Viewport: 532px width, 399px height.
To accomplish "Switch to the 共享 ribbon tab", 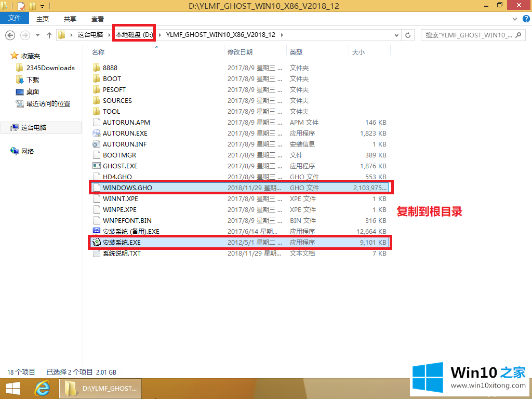I will point(70,19).
